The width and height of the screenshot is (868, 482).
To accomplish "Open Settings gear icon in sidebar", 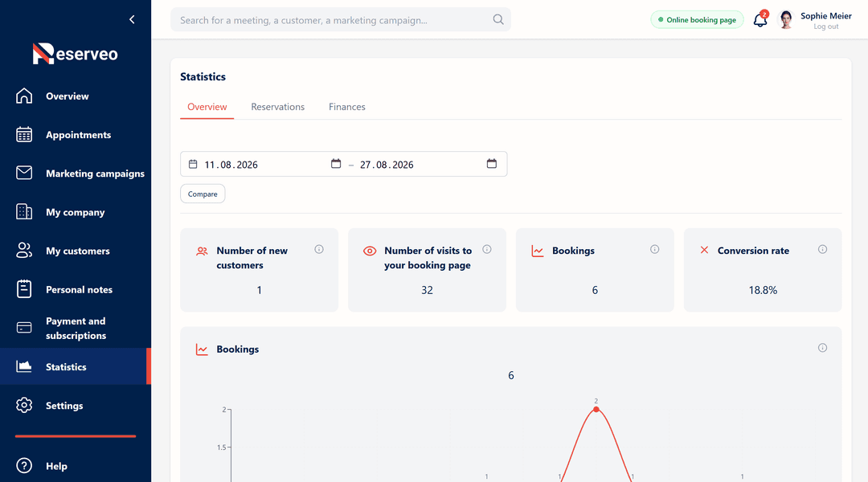I will (24, 405).
